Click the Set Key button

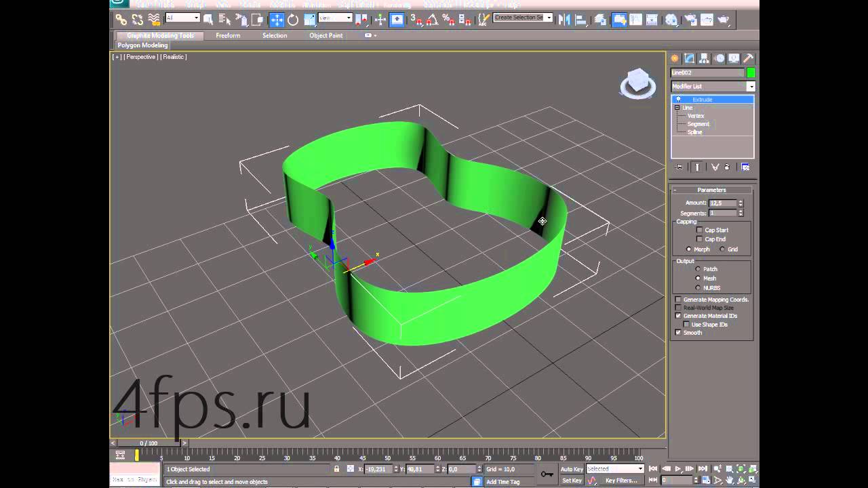[572, 481]
